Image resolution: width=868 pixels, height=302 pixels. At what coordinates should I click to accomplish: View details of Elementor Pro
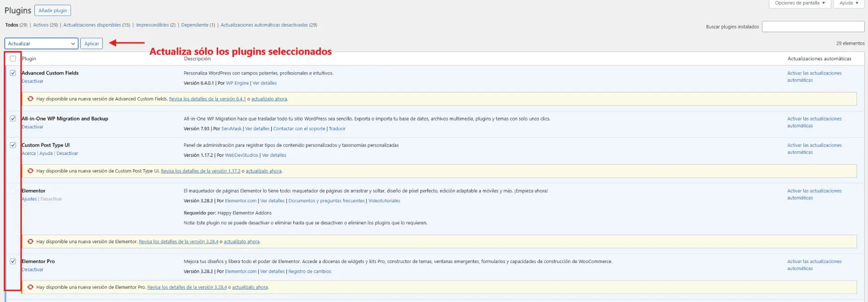[x=273, y=272]
